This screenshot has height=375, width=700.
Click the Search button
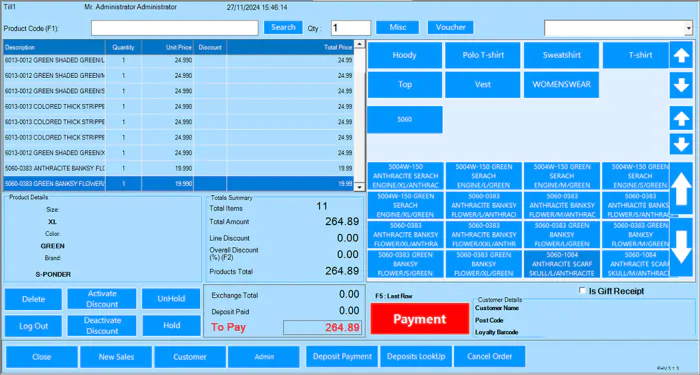283,27
